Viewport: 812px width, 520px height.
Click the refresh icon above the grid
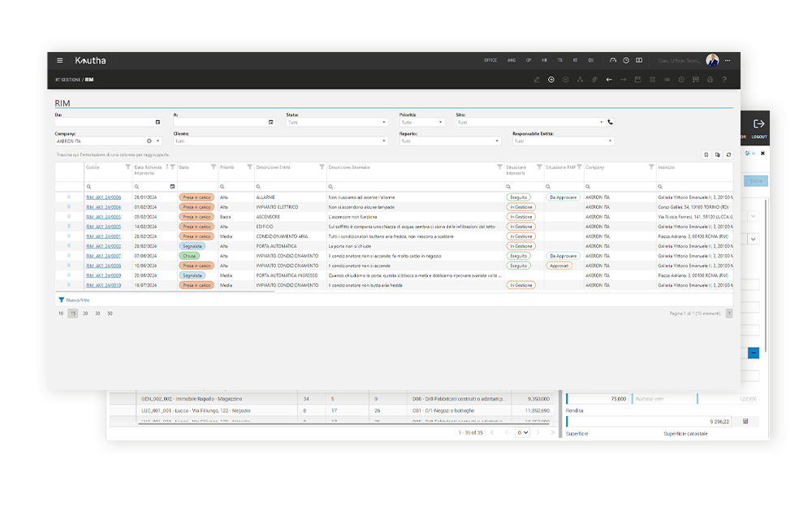click(728, 154)
